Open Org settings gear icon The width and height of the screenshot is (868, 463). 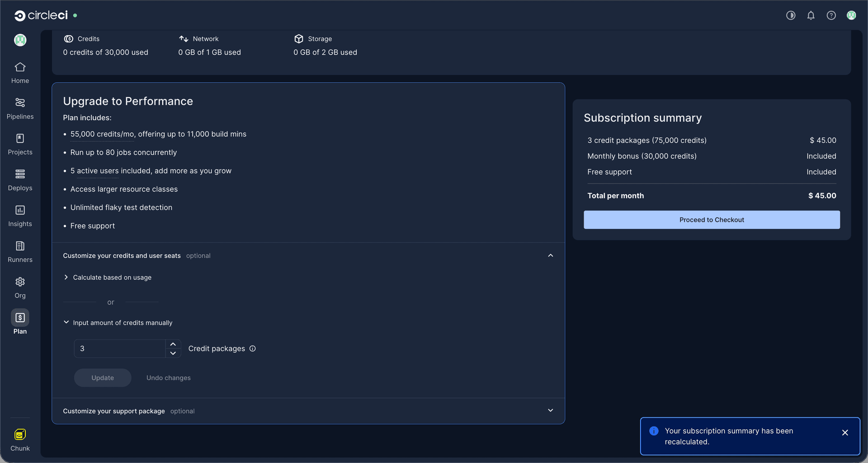(20, 282)
